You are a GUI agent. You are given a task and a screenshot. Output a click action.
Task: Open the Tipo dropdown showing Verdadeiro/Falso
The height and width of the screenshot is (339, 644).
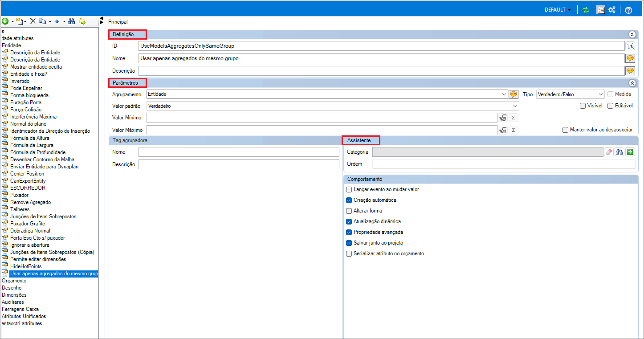click(570, 94)
